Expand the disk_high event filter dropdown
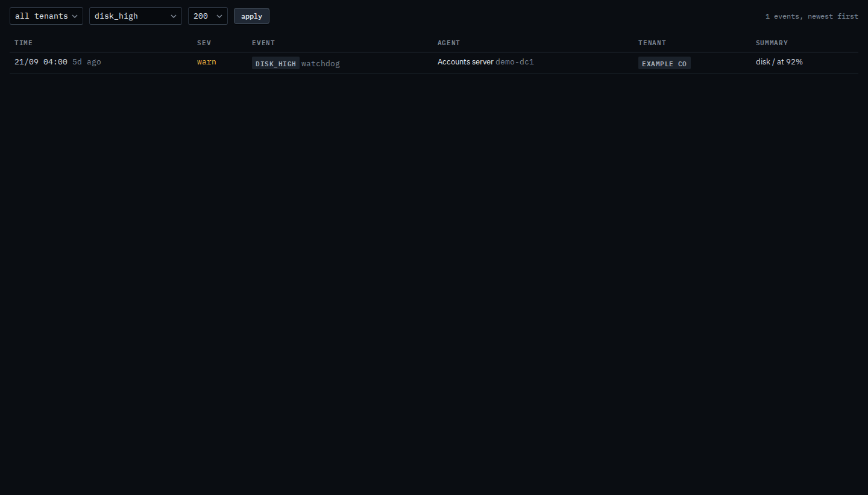This screenshot has width=868, height=495. click(x=136, y=16)
